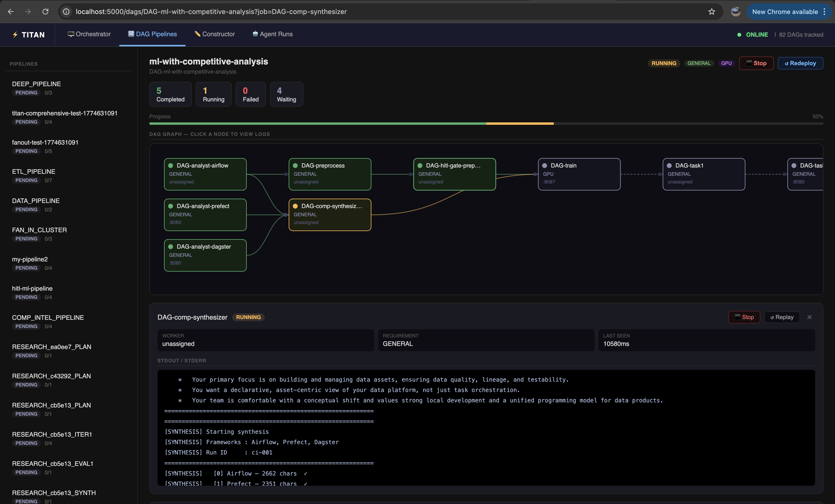Close the DAG-comp-synthesizer log panel

(x=809, y=317)
